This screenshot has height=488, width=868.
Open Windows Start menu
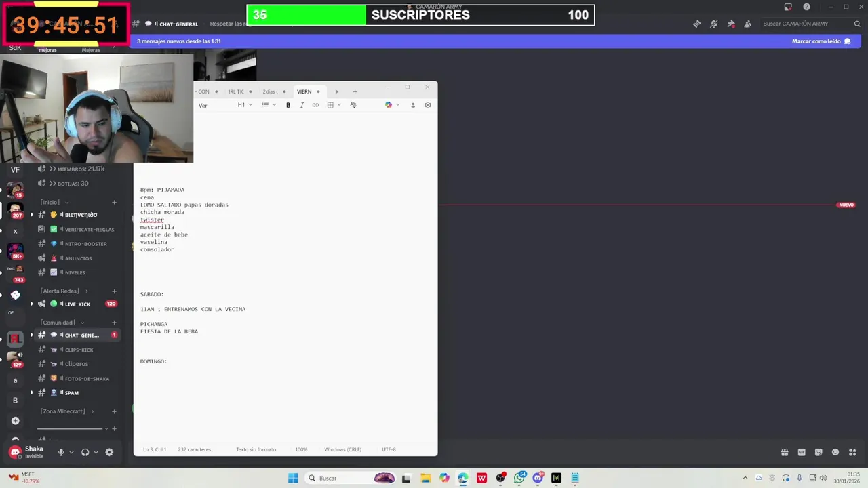293,478
